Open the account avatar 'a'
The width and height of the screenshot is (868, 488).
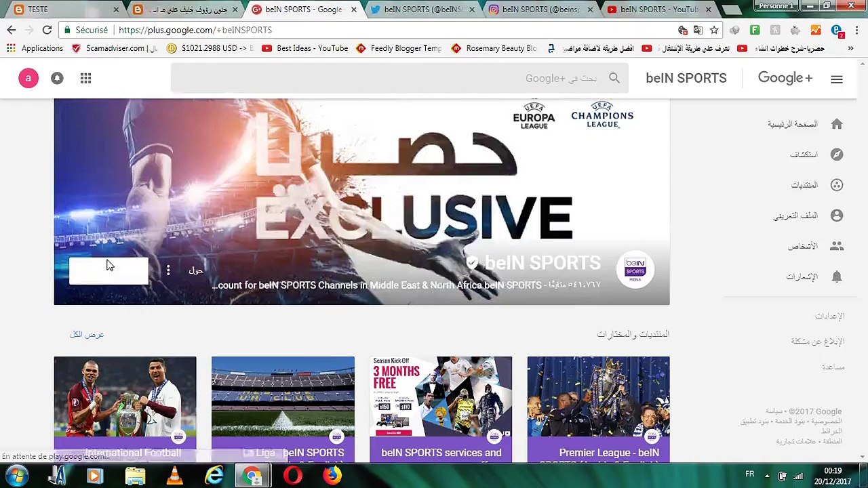coord(28,79)
